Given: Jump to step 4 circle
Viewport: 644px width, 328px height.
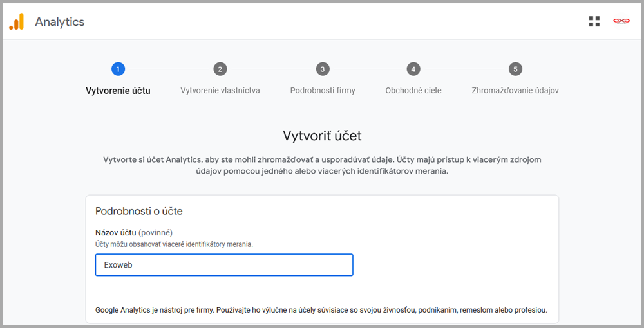Looking at the screenshot, I should (x=413, y=69).
